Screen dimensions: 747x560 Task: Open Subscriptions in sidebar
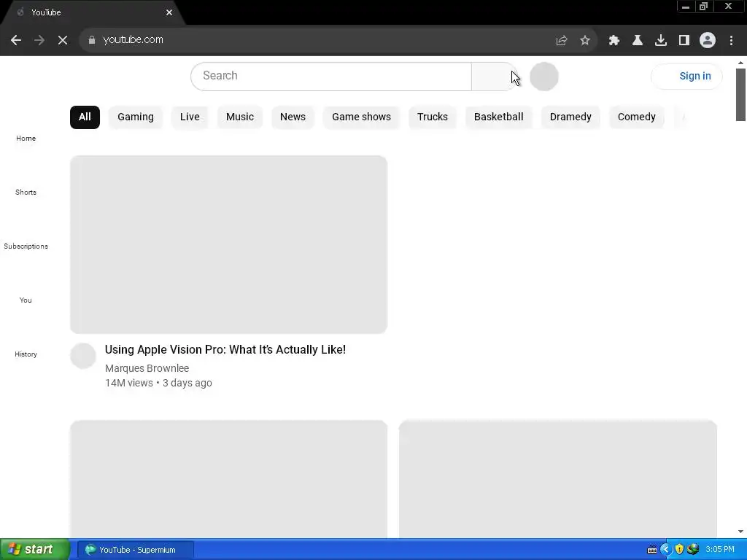point(26,246)
